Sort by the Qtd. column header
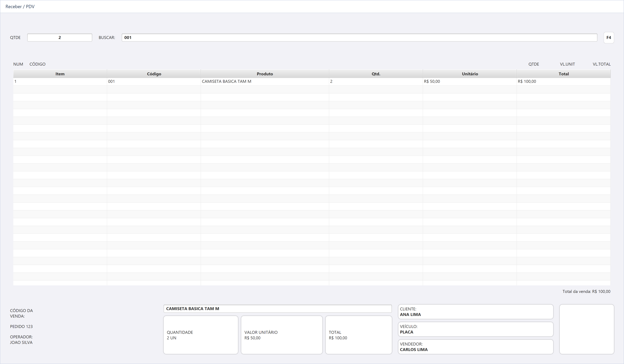Image resolution: width=624 pixels, height=364 pixels. tap(376, 74)
